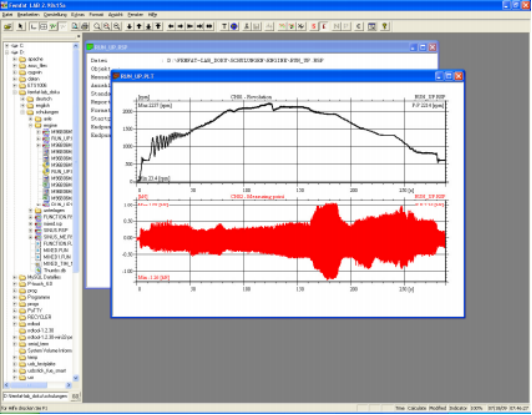Viewport: 532px width, 415px height.
Task: Click the blue globe toolbar icon
Action: pos(234,26)
